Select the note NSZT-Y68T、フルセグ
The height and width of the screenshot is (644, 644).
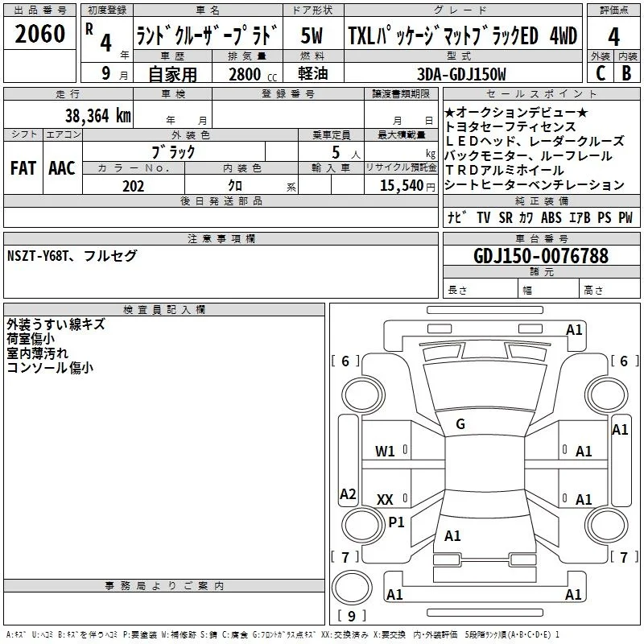pyautogui.click(x=72, y=256)
